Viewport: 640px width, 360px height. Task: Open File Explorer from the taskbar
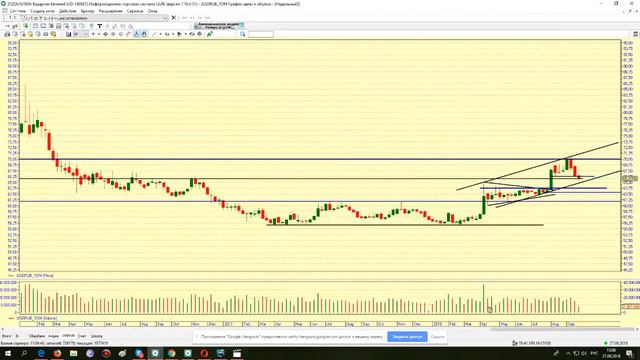tap(73, 353)
